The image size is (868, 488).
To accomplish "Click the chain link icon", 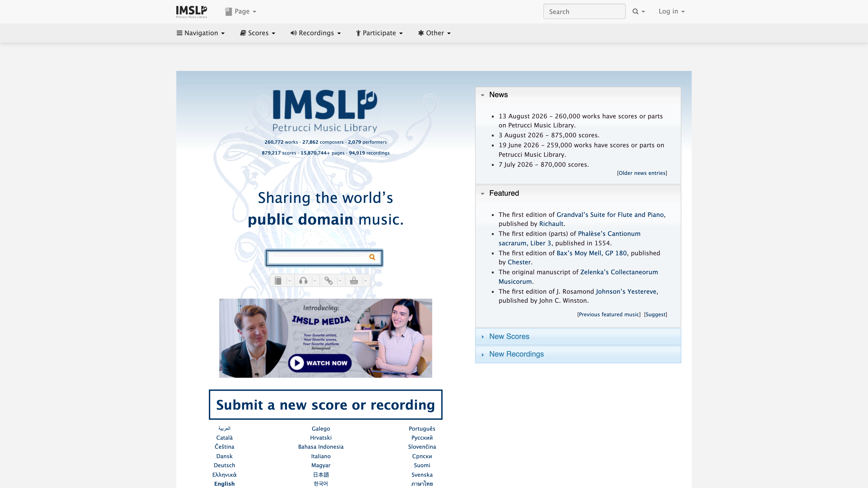I will point(328,281).
